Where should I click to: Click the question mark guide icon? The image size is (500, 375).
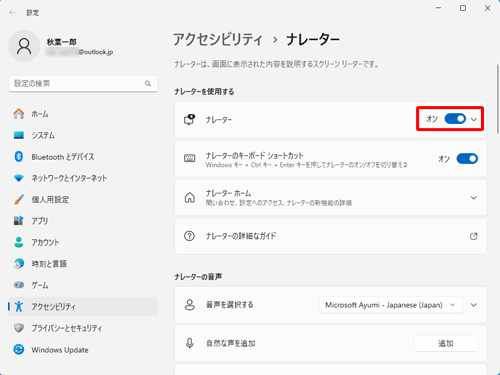pos(189,236)
